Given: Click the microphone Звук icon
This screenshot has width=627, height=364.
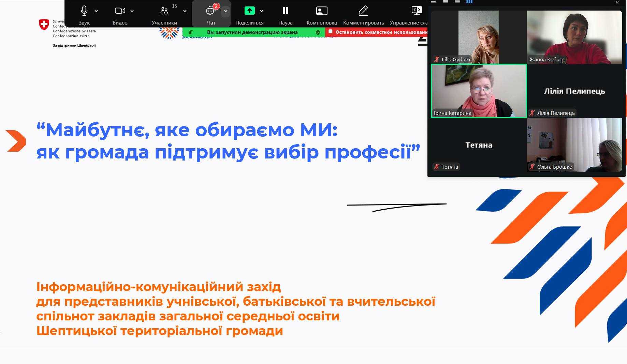Looking at the screenshot, I should tap(84, 11).
